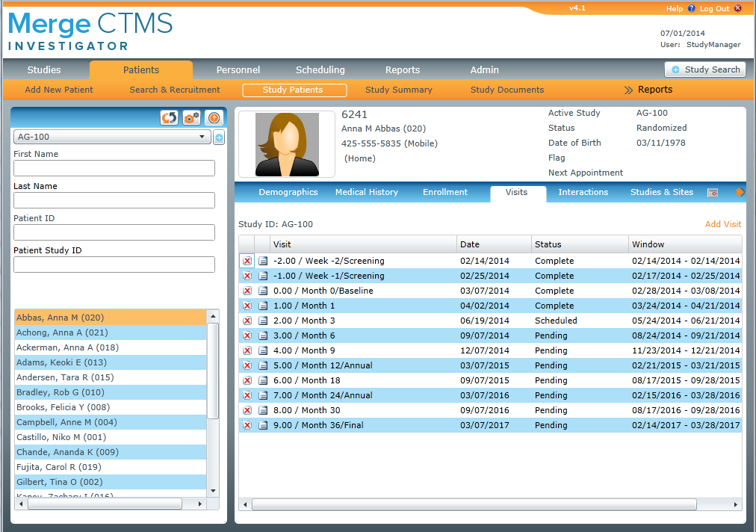The image size is (756, 532).
Task: Click in the Last Name input field
Action: tap(114, 200)
